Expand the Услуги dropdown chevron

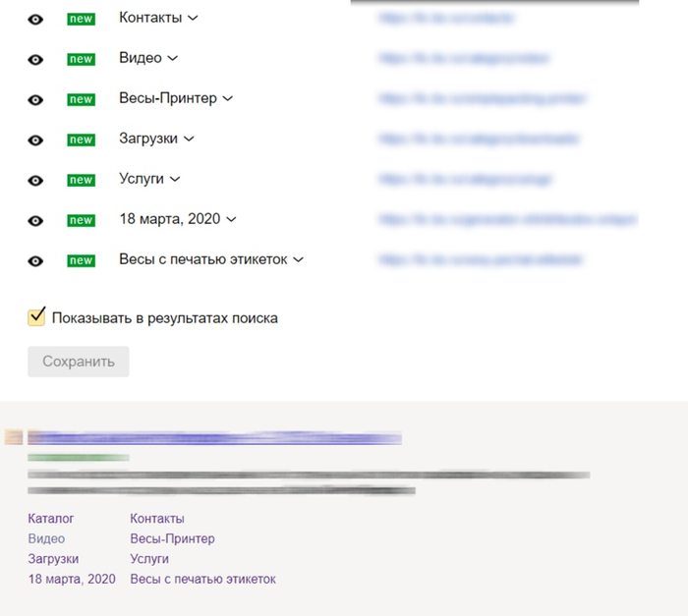pos(175,179)
